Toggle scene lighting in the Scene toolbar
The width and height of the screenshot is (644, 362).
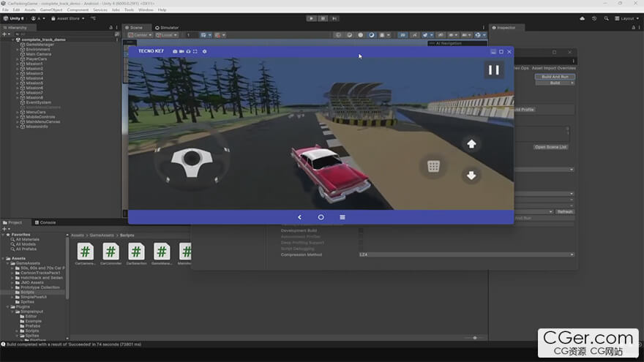coord(414,35)
